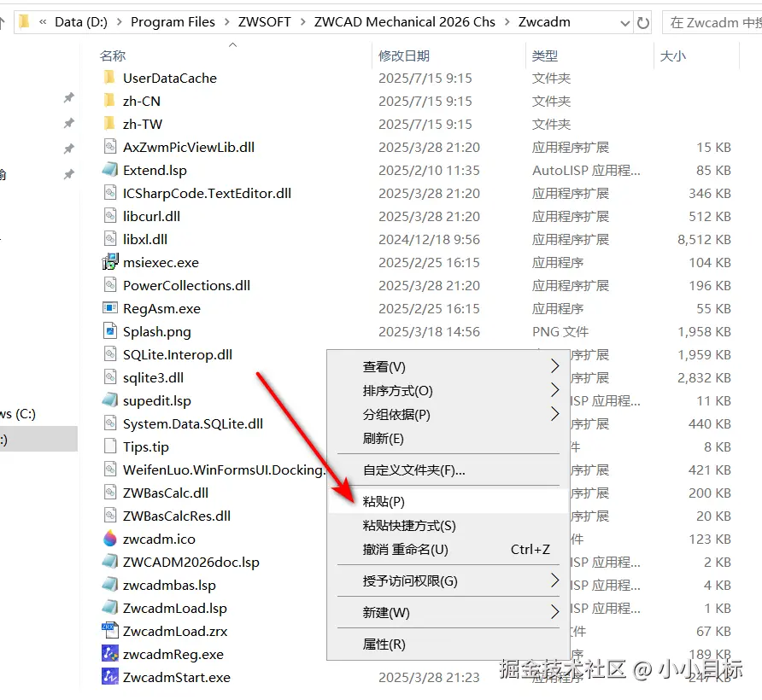This screenshot has height=700, width=762.
Task: Expand the 排序方式(O) submenu arrow
Action: click(555, 390)
